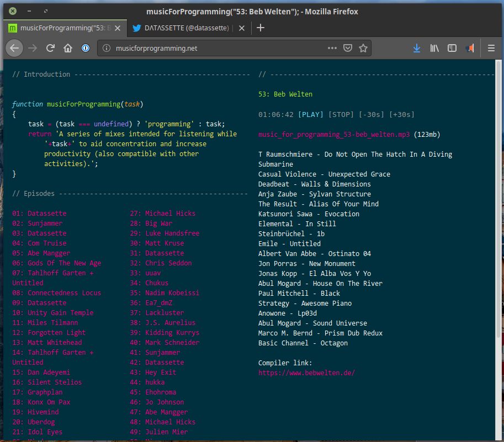Open the bebwelten.de compiler link
Screen dimensions: 504x442
click(x=306, y=372)
